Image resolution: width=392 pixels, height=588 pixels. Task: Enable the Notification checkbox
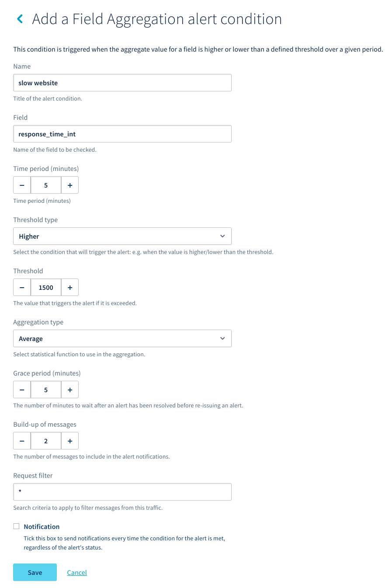(x=17, y=526)
